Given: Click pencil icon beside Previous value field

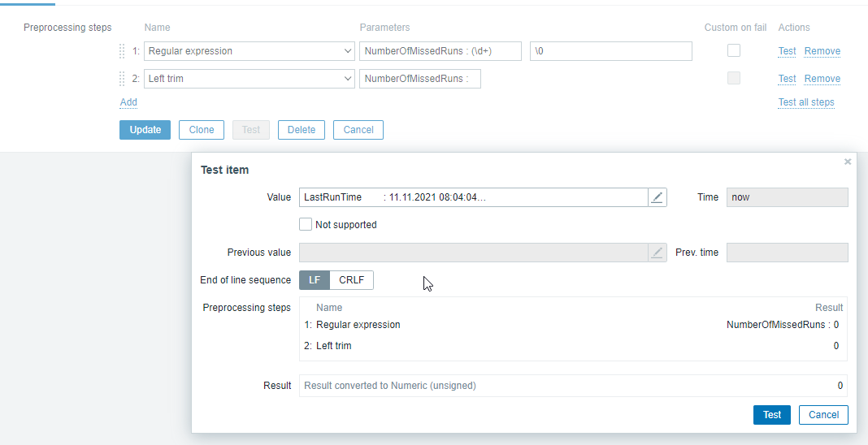Looking at the screenshot, I should (x=658, y=253).
